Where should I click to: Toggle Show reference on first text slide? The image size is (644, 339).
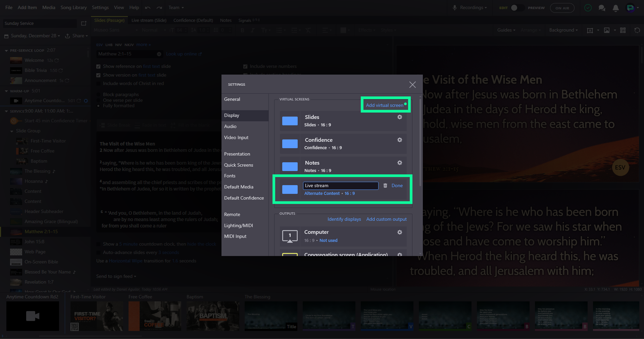pos(98,67)
